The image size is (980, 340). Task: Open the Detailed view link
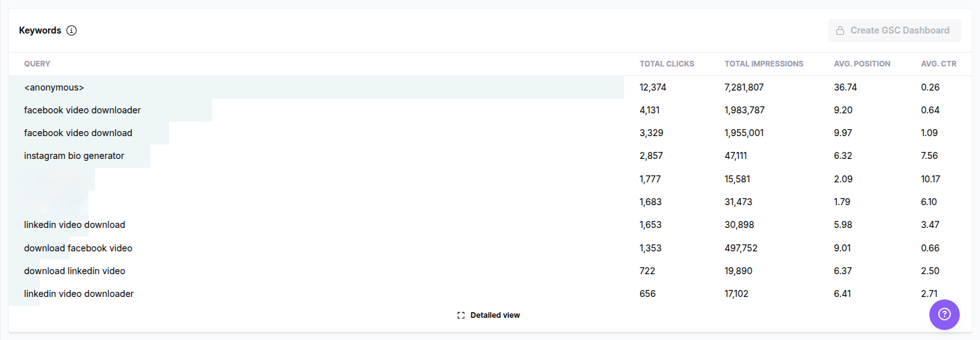(494, 315)
